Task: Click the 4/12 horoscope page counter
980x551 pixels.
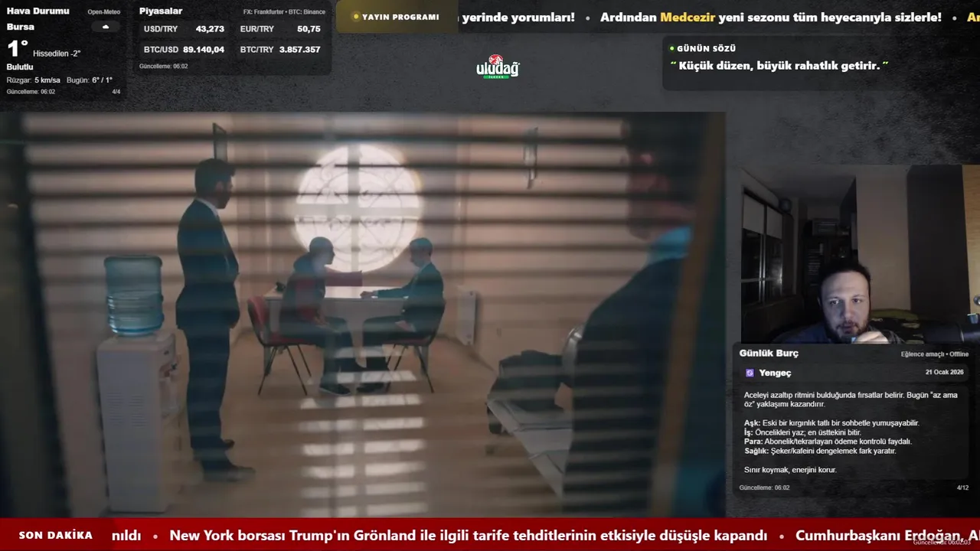Action: pos(962,487)
